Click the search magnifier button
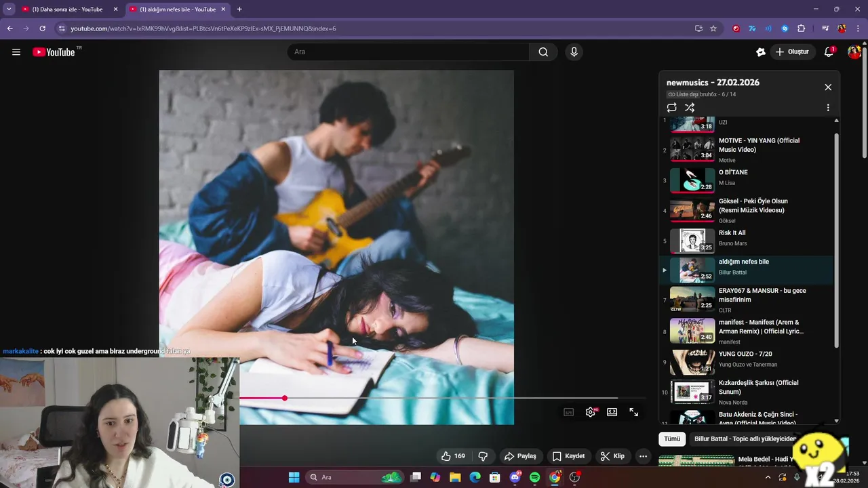Image resolution: width=868 pixels, height=488 pixels. click(543, 52)
